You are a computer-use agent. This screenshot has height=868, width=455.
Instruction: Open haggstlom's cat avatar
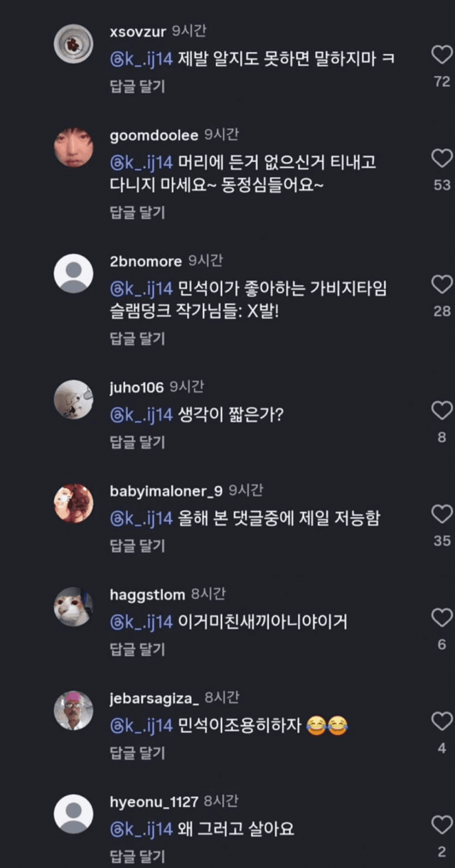click(74, 608)
